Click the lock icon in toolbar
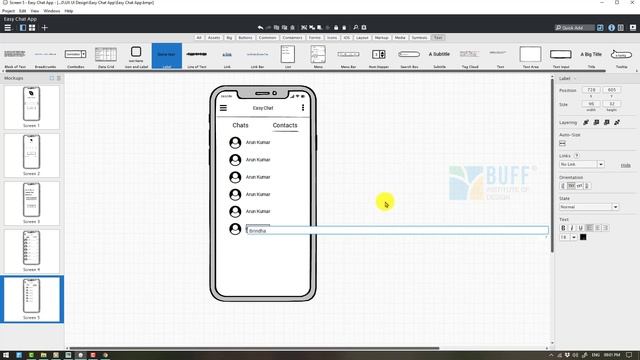 (336, 28)
